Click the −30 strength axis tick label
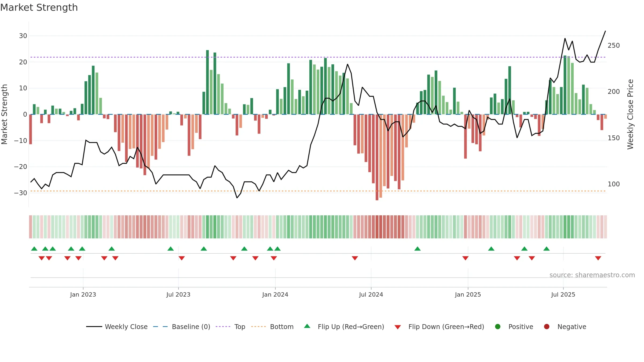The width and height of the screenshot is (644, 362). click(21, 193)
